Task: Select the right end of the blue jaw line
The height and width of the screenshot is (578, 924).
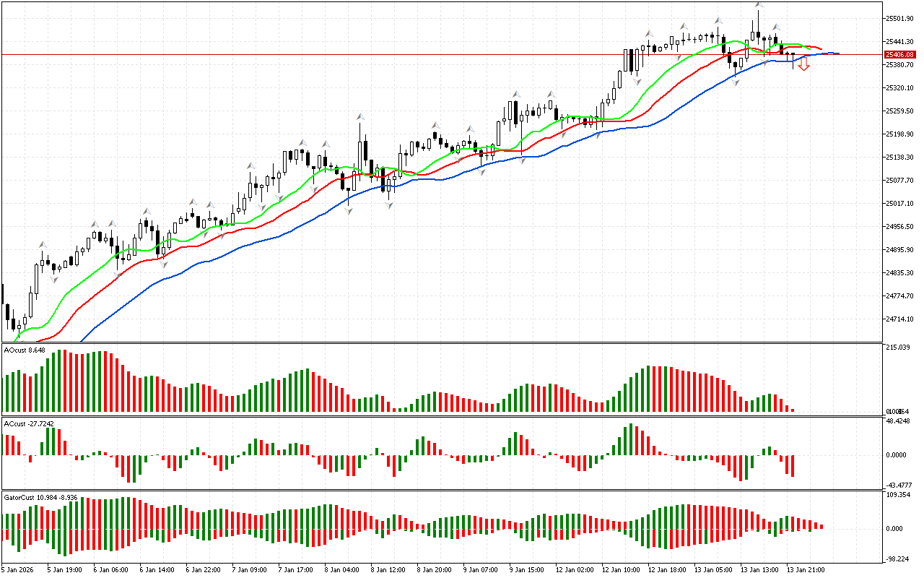Action: (x=837, y=53)
